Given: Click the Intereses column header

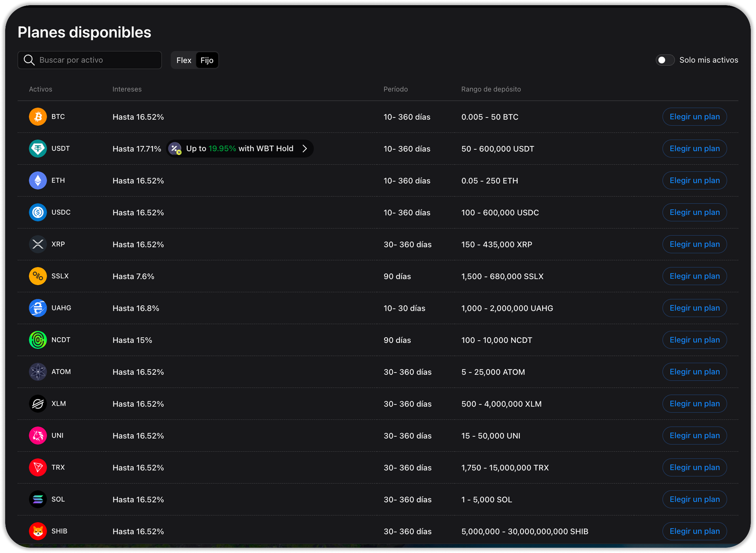Looking at the screenshot, I should click(127, 89).
